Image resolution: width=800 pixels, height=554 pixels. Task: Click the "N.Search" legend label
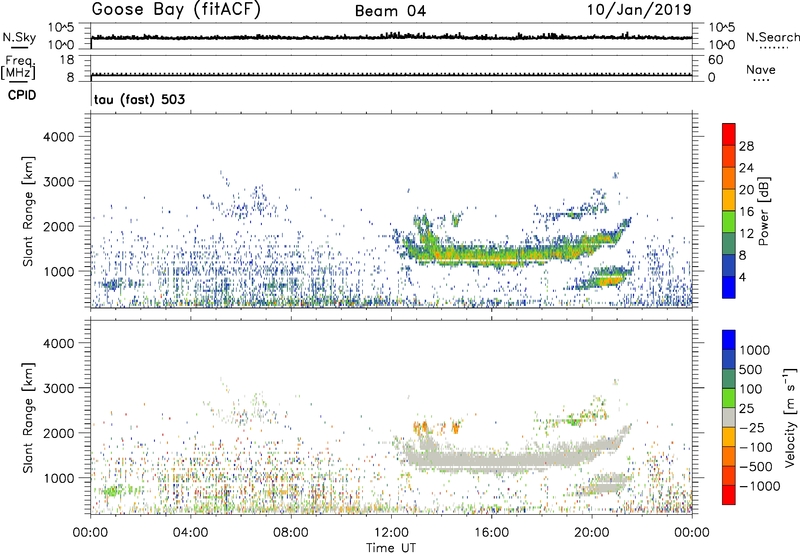[772, 37]
